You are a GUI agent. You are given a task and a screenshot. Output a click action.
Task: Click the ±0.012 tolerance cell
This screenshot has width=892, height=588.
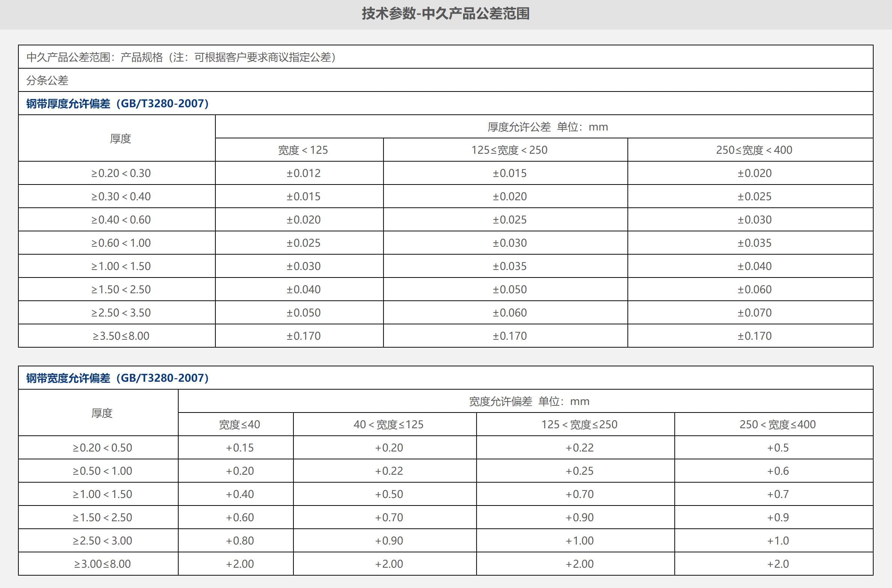point(303,173)
